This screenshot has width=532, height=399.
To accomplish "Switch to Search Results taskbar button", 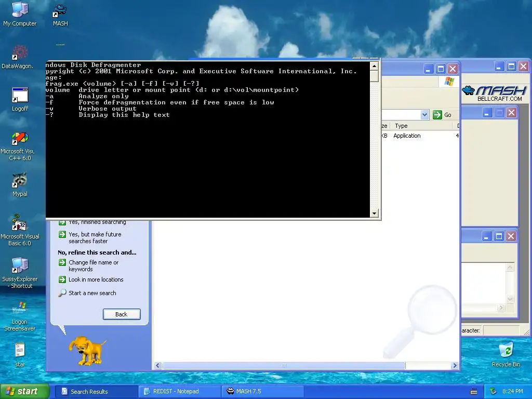I will 96,392.
